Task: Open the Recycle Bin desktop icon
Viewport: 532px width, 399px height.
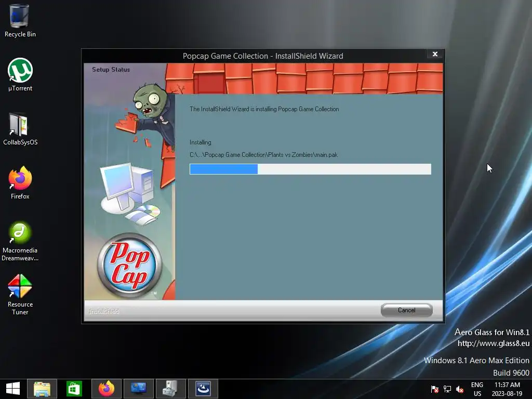Action: click(x=20, y=21)
